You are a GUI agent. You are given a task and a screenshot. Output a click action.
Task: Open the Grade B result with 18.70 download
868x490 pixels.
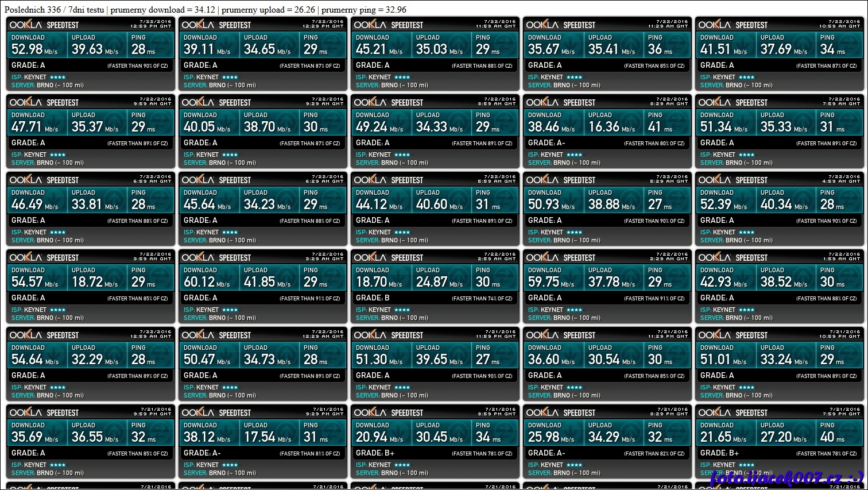tap(435, 287)
